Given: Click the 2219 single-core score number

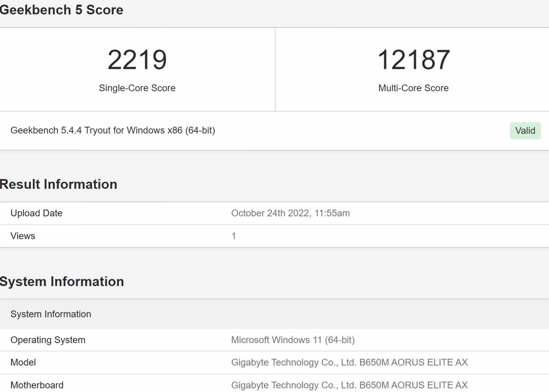Looking at the screenshot, I should pos(137,60).
